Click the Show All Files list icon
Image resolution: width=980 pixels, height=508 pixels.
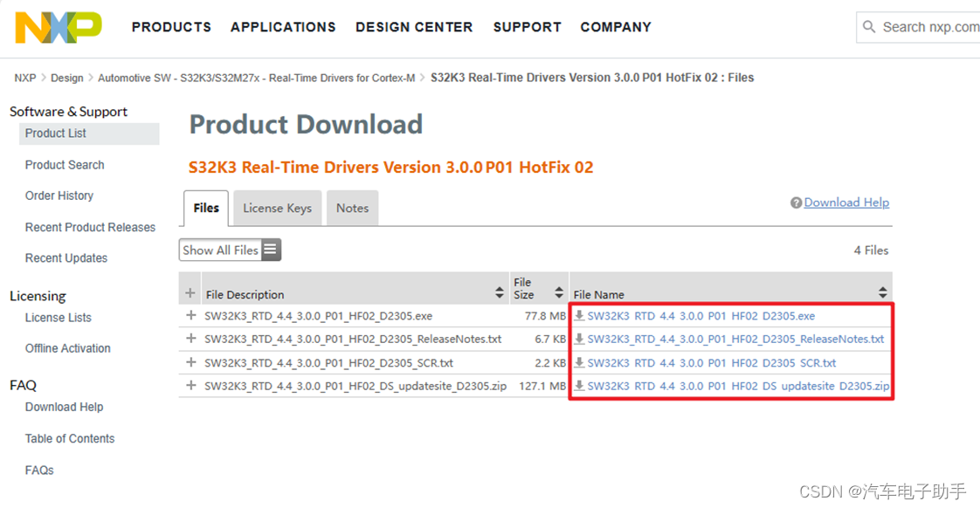click(x=270, y=250)
